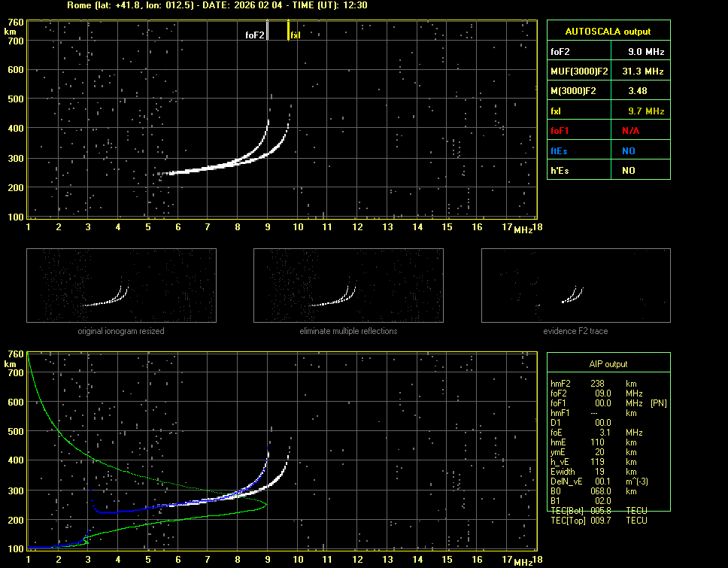Select the evidence F2 trace thumbnail

click(575, 286)
